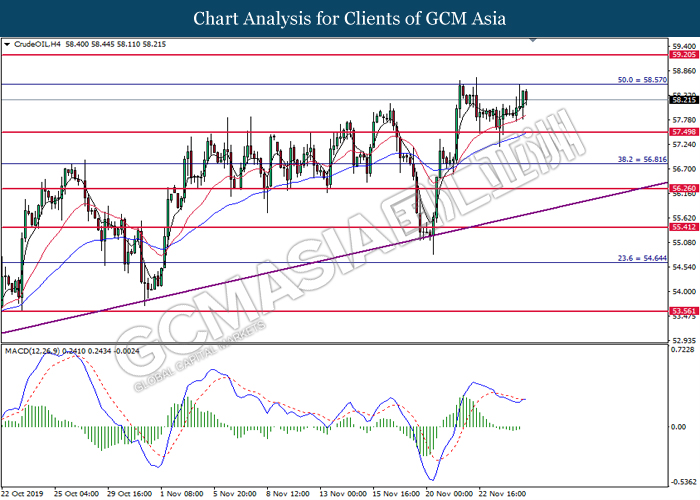Select the 57.498 red price label

point(684,132)
